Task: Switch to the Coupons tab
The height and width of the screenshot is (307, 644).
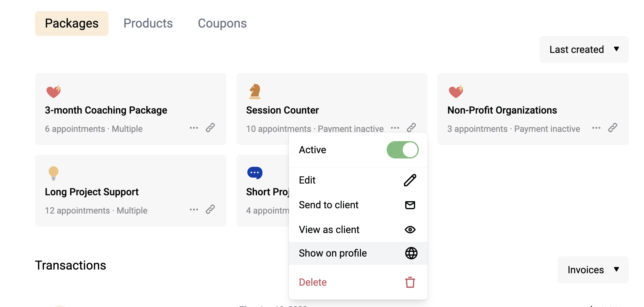Action: [222, 24]
